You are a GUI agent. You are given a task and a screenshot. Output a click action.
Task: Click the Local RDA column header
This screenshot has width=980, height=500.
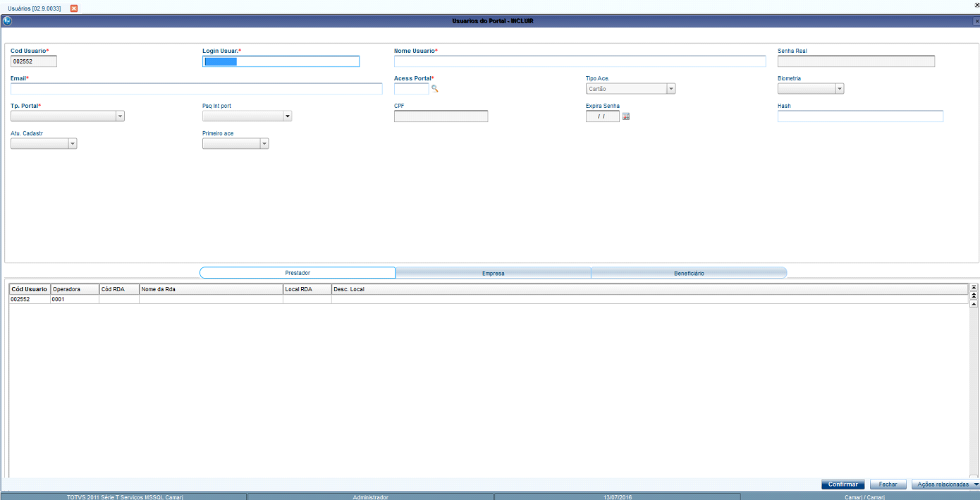[x=307, y=289]
